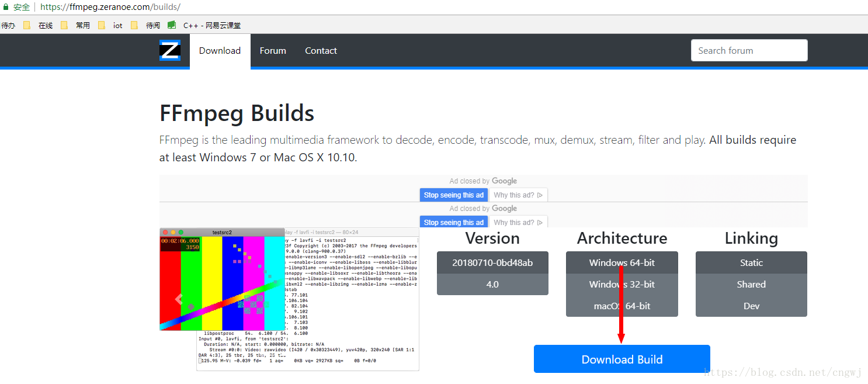Image resolution: width=868 pixels, height=384 pixels.
Task: Select Shared linking
Action: pos(751,284)
